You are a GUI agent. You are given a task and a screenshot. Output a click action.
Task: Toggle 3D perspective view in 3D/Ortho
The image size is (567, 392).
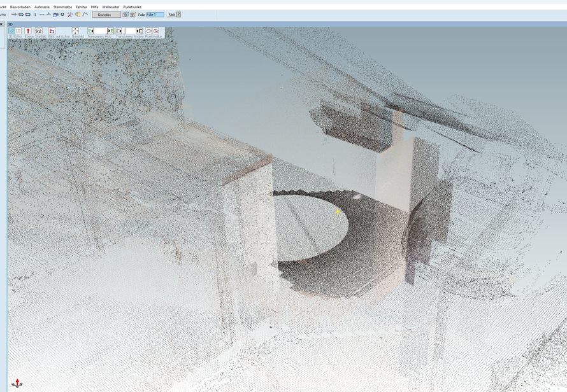11,31
